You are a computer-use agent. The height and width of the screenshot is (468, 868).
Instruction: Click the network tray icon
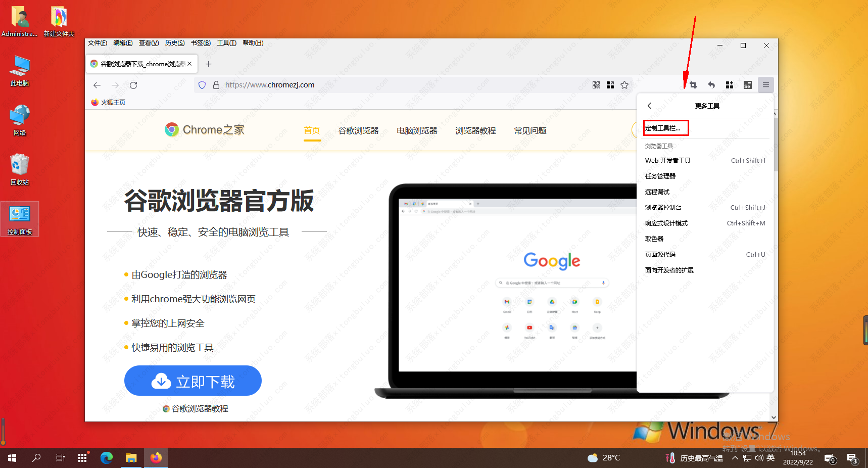(747, 458)
